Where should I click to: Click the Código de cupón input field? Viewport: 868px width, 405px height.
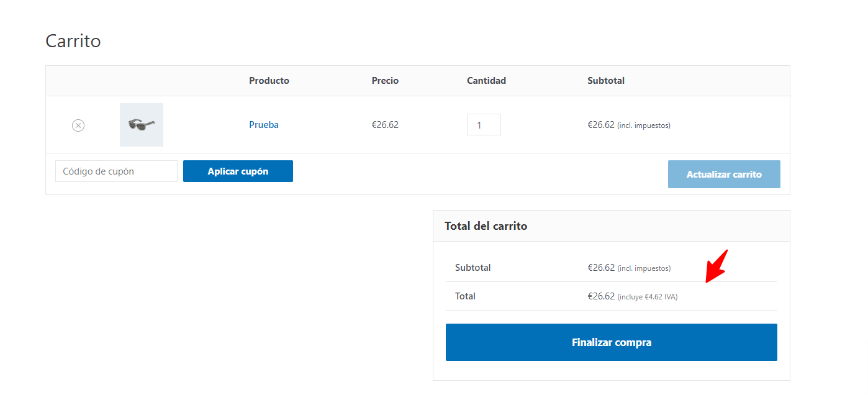pyautogui.click(x=117, y=171)
